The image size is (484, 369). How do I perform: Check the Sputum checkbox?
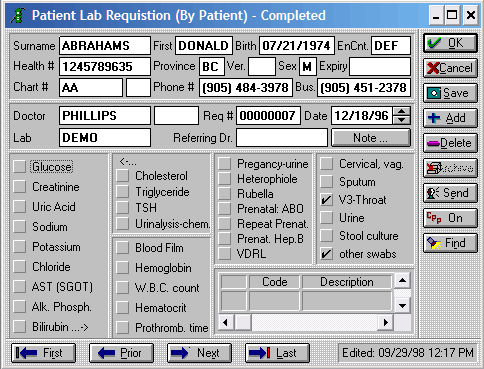coord(327,182)
